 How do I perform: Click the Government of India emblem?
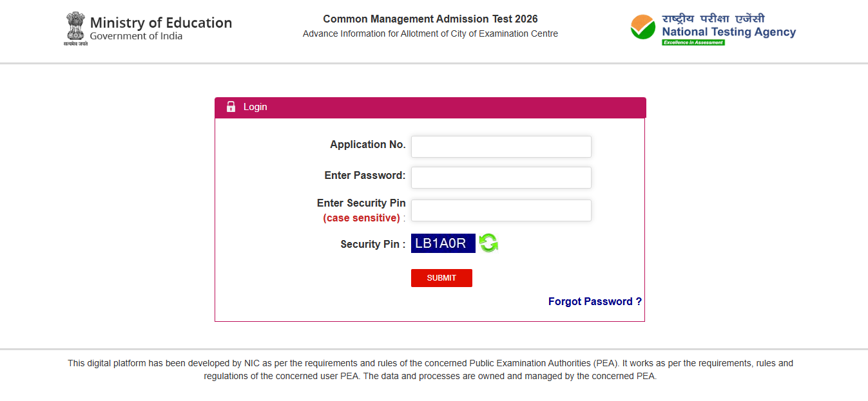coord(75,29)
